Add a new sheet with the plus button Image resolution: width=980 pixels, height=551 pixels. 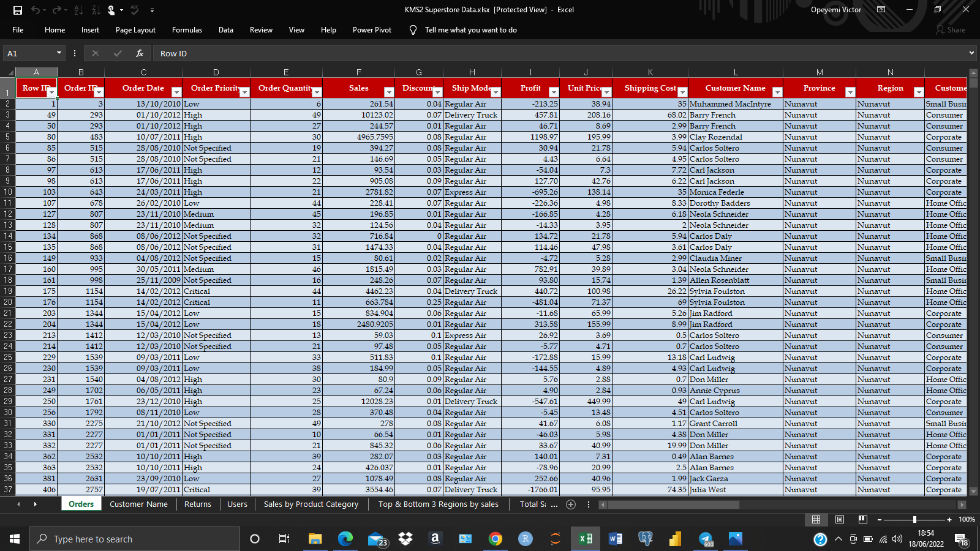pos(570,504)
